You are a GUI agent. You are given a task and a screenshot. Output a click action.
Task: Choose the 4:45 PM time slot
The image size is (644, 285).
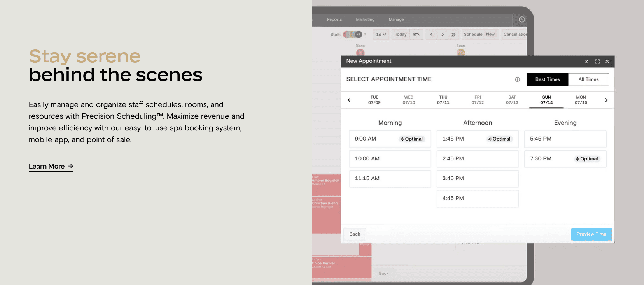[478, 199]
